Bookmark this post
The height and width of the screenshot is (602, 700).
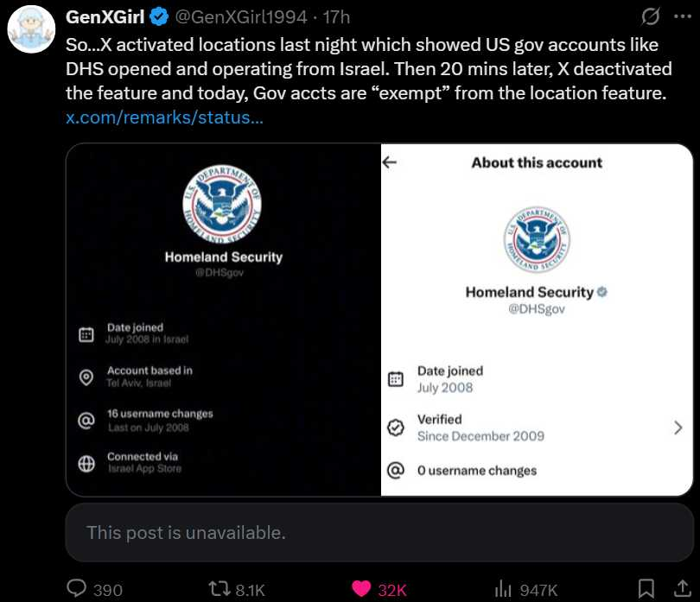click(x=646, y=589)
